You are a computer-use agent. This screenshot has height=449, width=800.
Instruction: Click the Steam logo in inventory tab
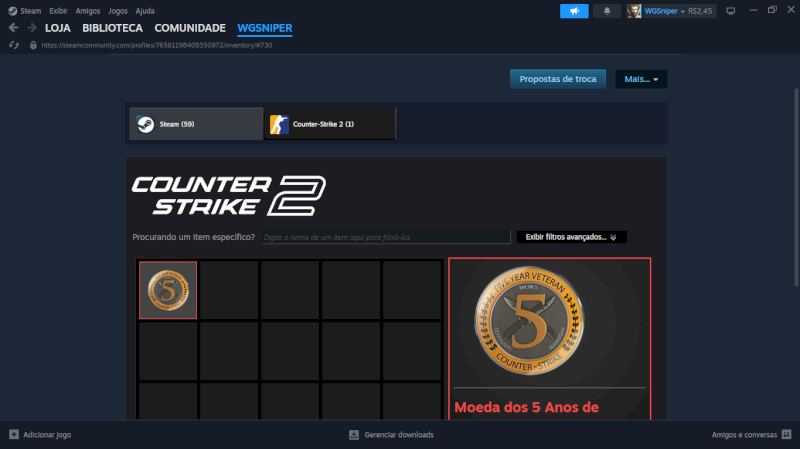tap(145, 124)
